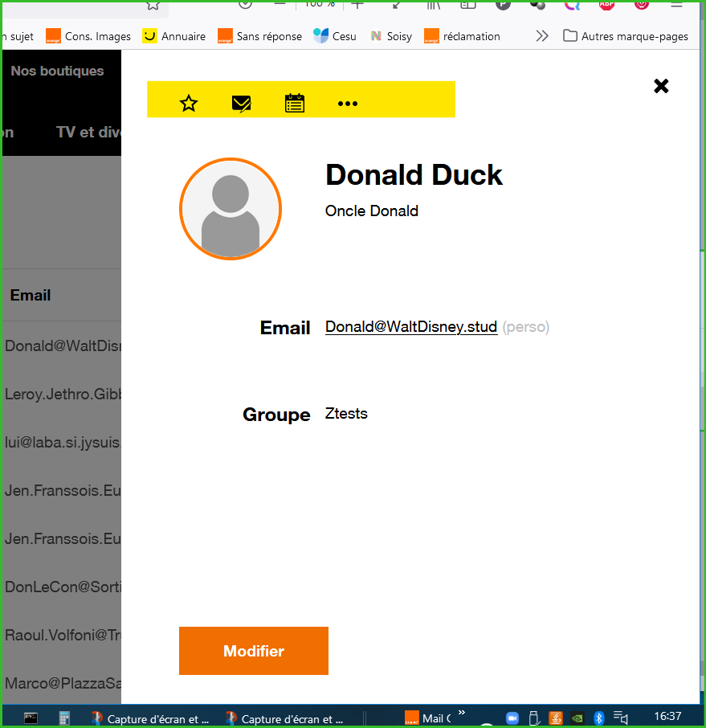Select the Leroy.Jethro.Gib contact row

(x=62, y=395)
